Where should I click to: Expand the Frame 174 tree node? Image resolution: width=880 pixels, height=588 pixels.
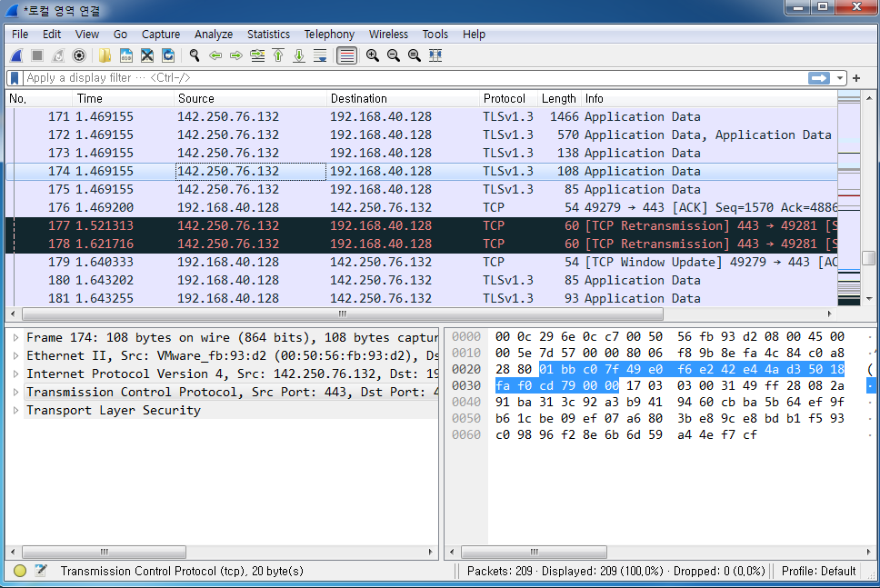pos(15,338)
